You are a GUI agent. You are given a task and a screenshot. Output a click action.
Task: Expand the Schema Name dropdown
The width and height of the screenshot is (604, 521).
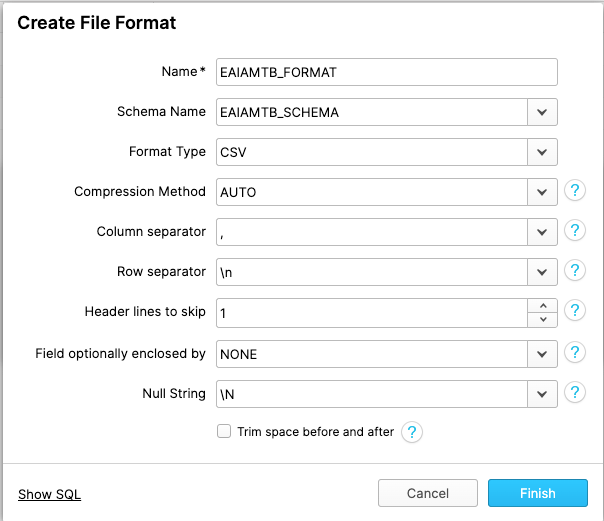click(542, 112)
